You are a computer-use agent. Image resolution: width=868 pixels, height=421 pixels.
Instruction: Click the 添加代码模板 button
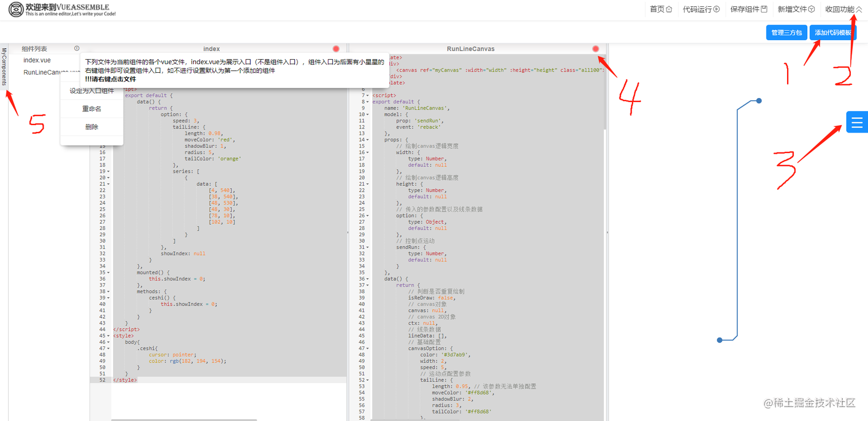tap(833, 33)
